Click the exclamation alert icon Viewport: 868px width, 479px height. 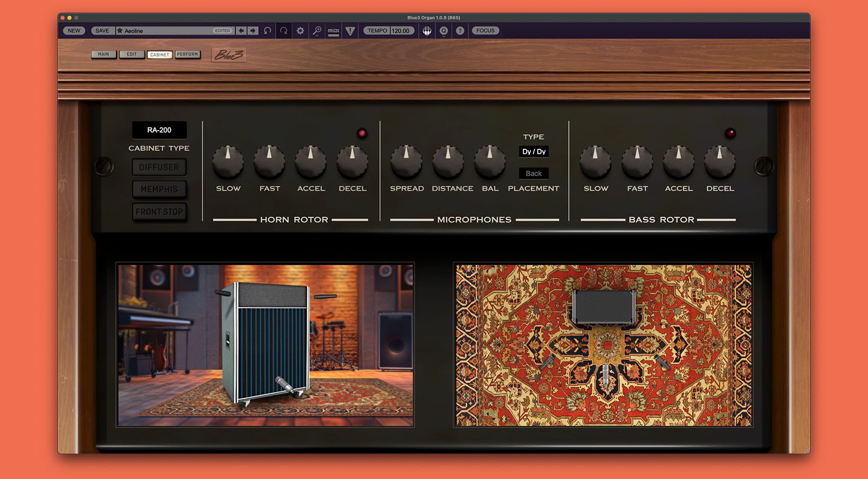click(x=350, y=30)
